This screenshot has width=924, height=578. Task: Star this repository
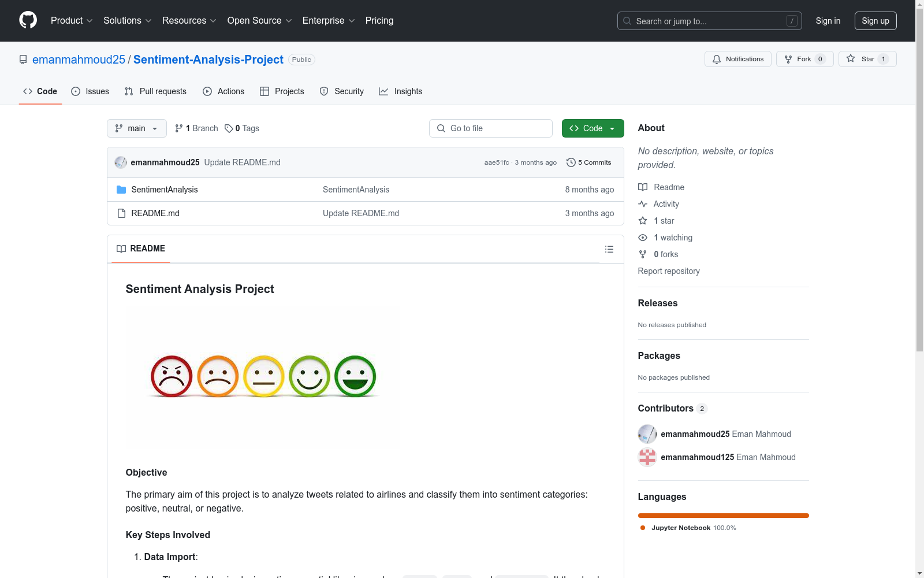[x=867, y=59]
